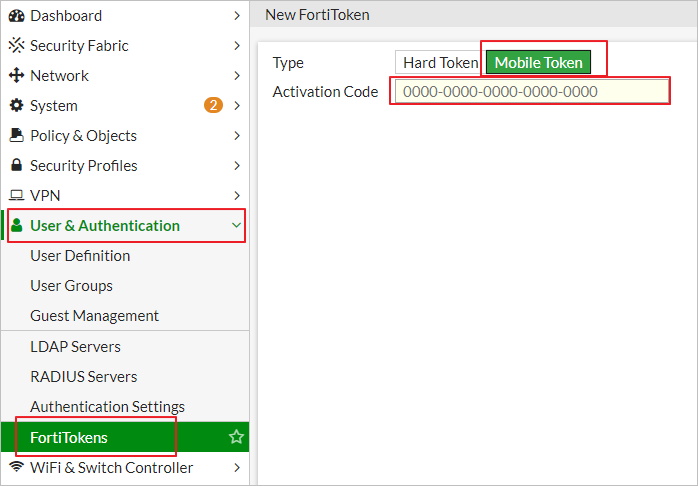Open the Security Fabric menu label
Image resolution: width=698 pixels, height=486 pixels.
coord(79,46)
